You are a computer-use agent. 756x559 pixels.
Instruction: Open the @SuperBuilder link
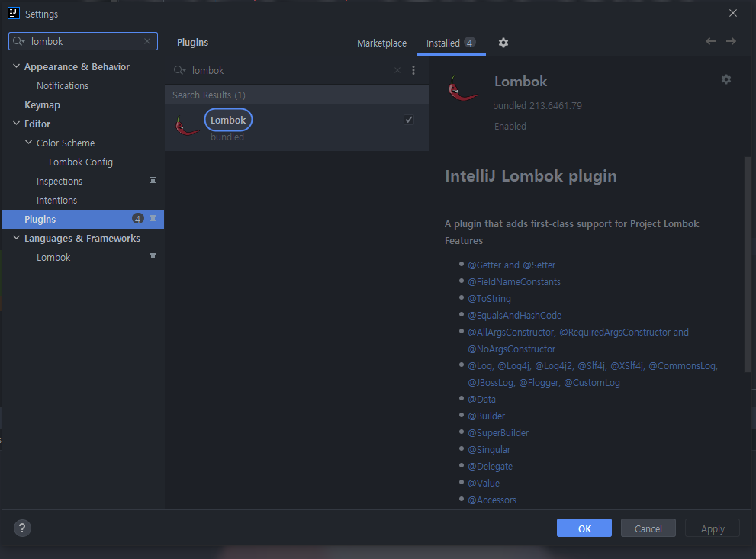click(498, 433)
